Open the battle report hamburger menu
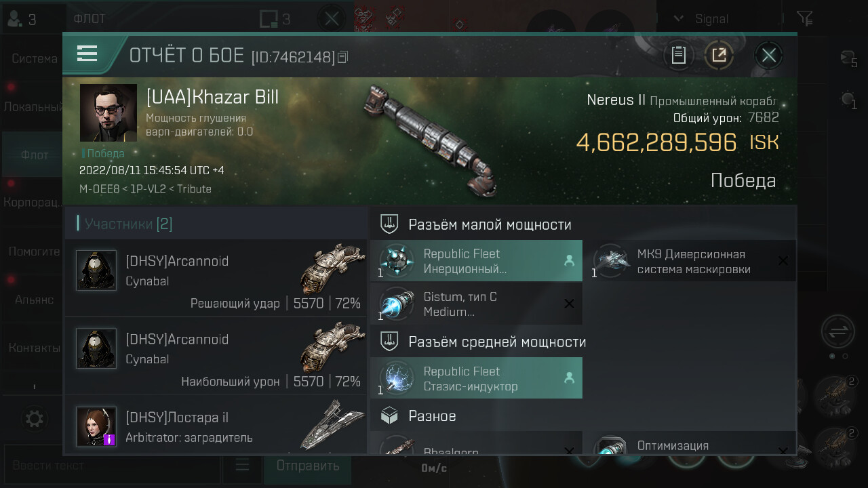 click(x=87, y=54)
